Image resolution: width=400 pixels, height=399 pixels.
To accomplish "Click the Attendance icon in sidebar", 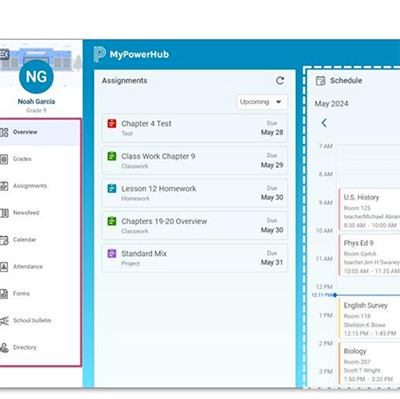I will pos(4,267).
